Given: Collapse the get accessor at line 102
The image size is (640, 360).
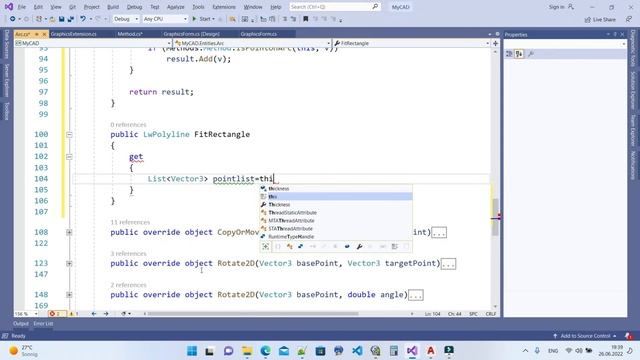Looking at the screenshot, I should (69, 157).
